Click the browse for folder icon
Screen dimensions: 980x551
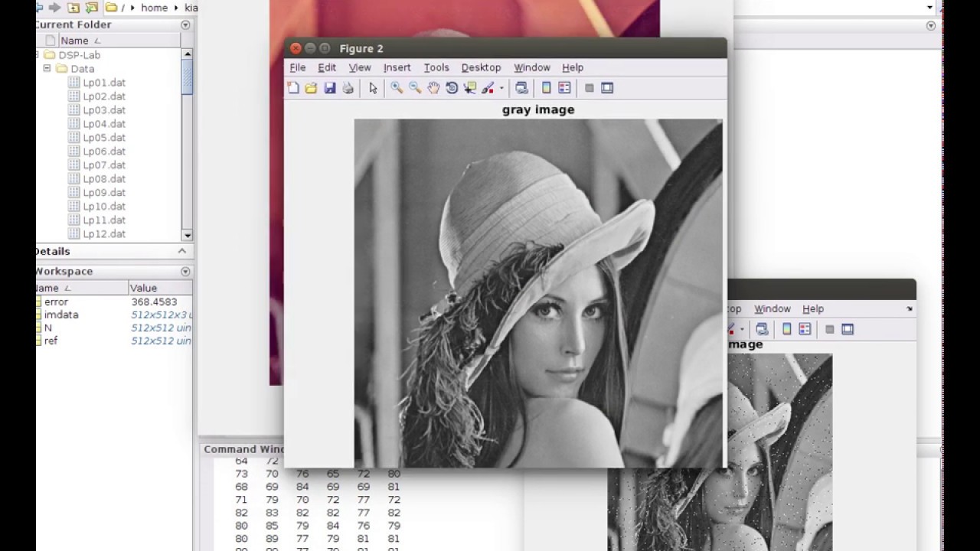click(92, 8)
